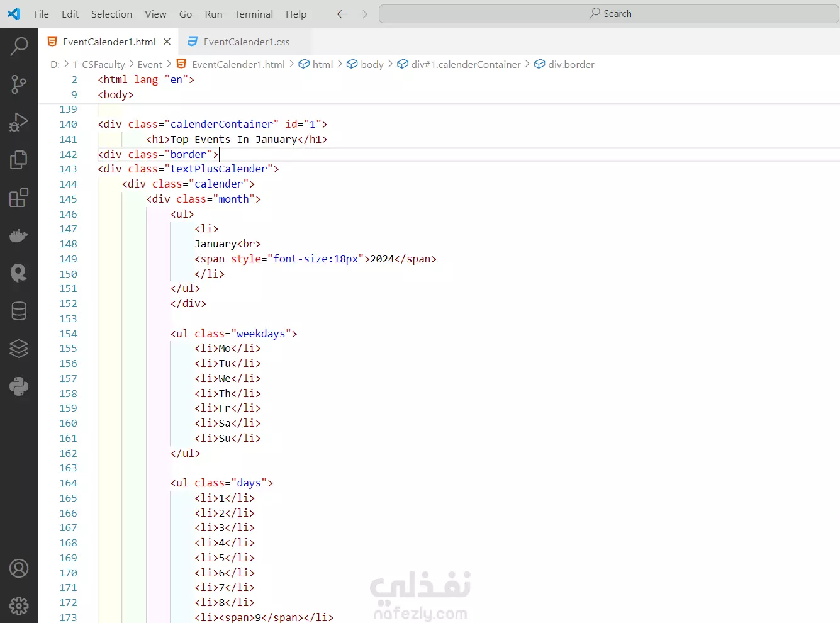Click the code line <li>Mo</li>
This screenshot has height=623, width=840.
[228, 348]
